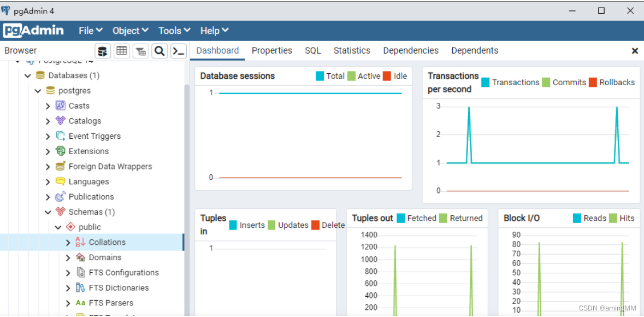Open the File menu
This screenshot has height=317, width=644.
pos(90,31)
